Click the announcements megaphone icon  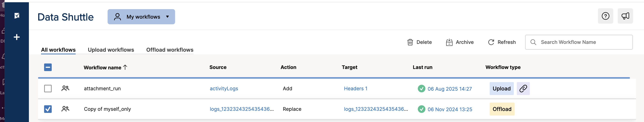click(x=625, y=16)
